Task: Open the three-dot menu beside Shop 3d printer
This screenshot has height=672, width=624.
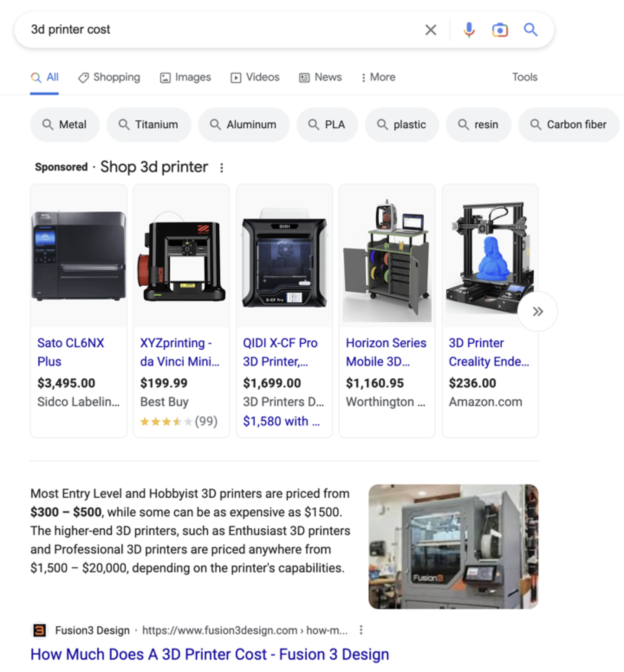Action: [x=221, y=168]
